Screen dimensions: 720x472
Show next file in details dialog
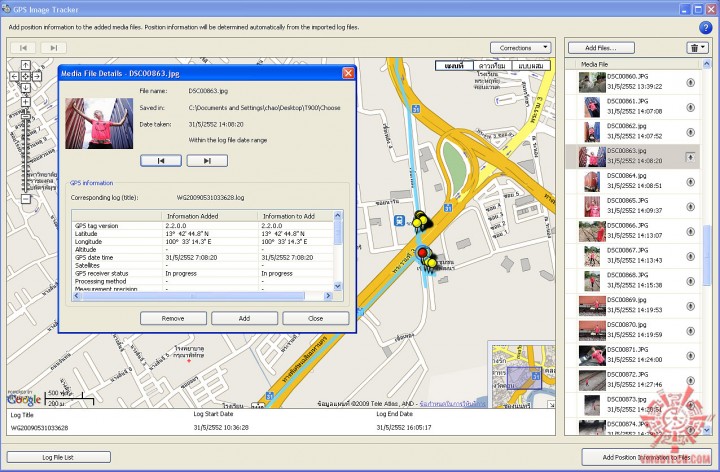(207, 161)
